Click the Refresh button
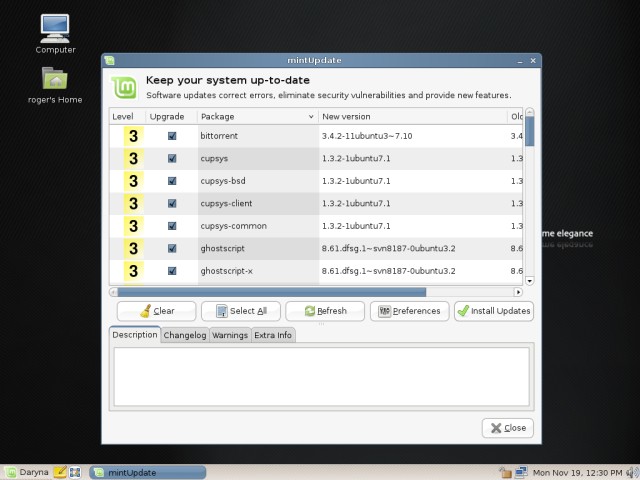This screenshot has width=640, height=480. (325, 311)
